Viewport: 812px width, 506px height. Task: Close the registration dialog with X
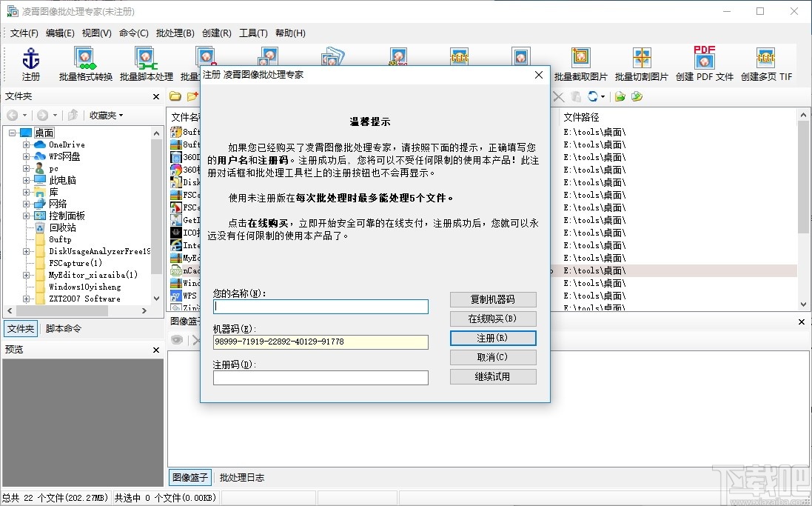[539, 75]
